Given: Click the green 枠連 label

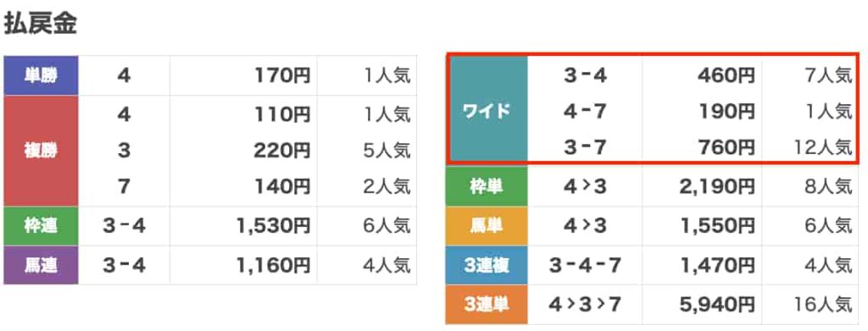Looking at the screenshot, I should 41,226.
